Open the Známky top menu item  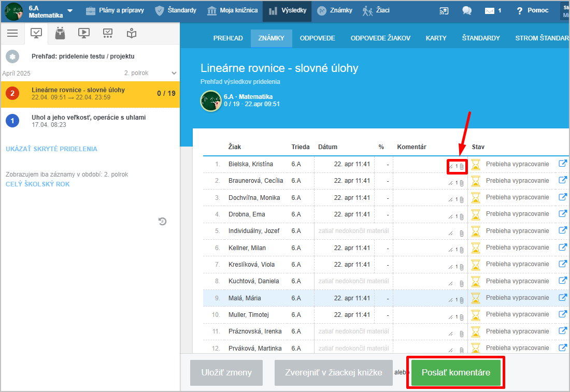334,10
